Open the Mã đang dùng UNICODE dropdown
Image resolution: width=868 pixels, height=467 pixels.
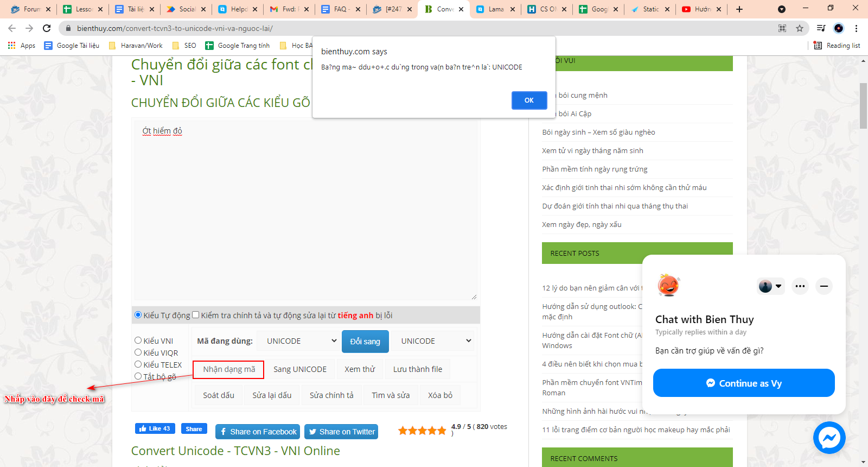(x=299, y=341)
